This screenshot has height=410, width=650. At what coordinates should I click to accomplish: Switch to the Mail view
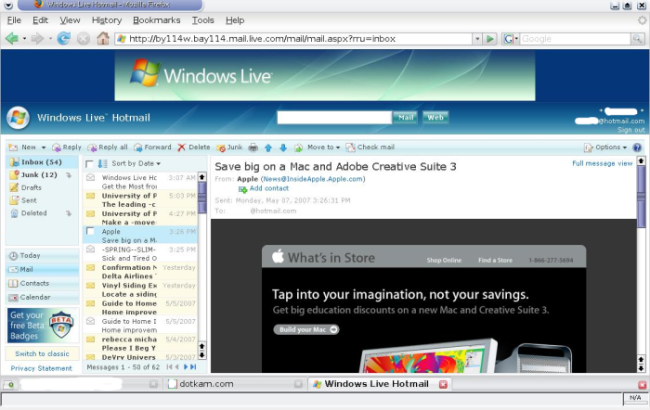pyautogui.click(x=42, y=269)
